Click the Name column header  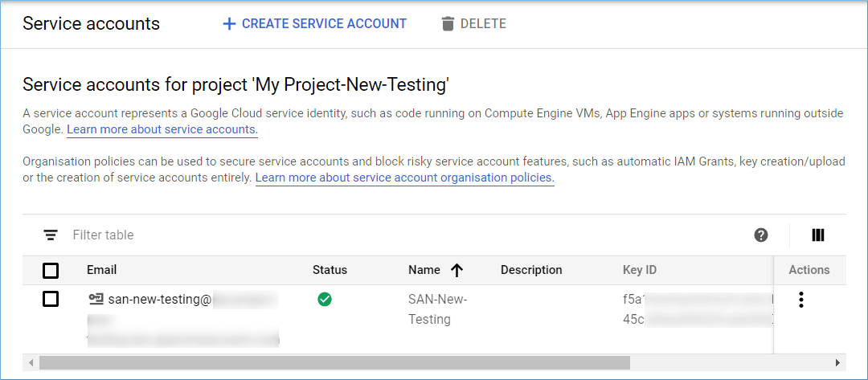coord(424,270)
